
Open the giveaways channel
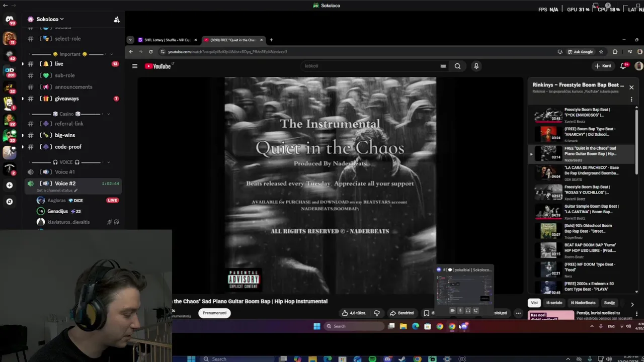tap(72, 99)
